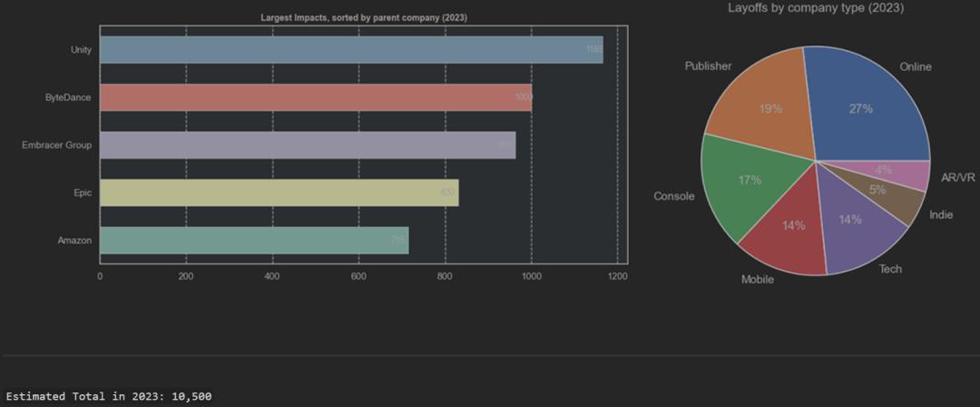This screenshot has width=980, height=407.
Task: Click the Unity bar in the chart
Action: 351,50
